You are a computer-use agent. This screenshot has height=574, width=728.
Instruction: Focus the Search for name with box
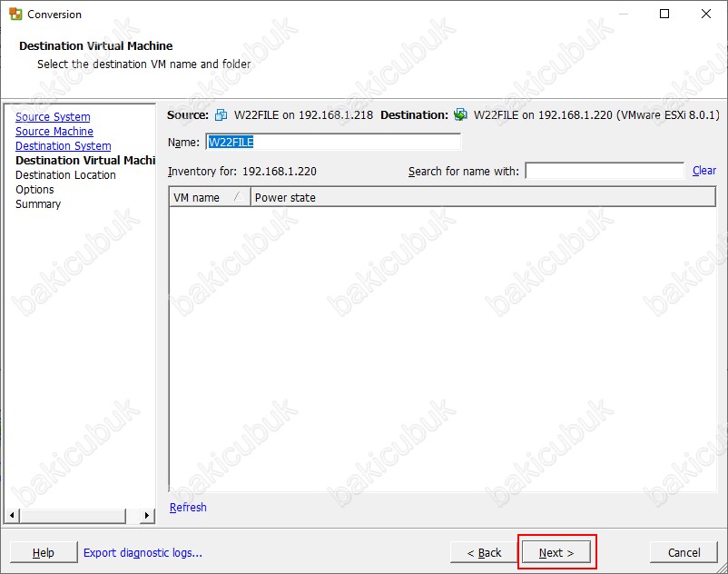click(605, 171)
